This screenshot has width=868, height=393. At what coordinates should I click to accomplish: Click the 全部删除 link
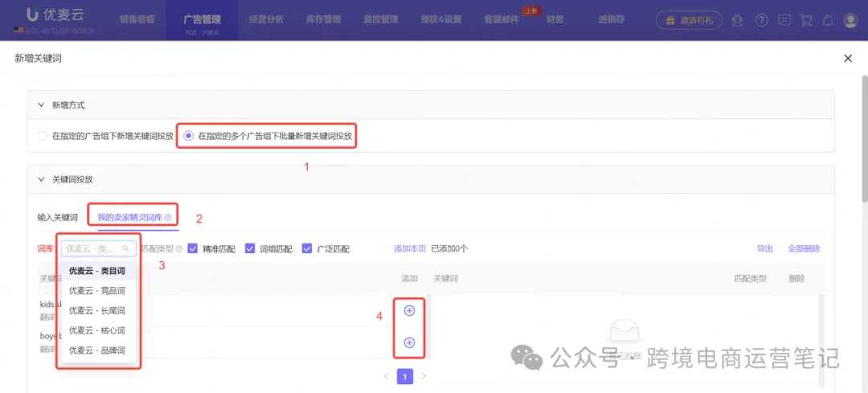(x=804, y=249)
